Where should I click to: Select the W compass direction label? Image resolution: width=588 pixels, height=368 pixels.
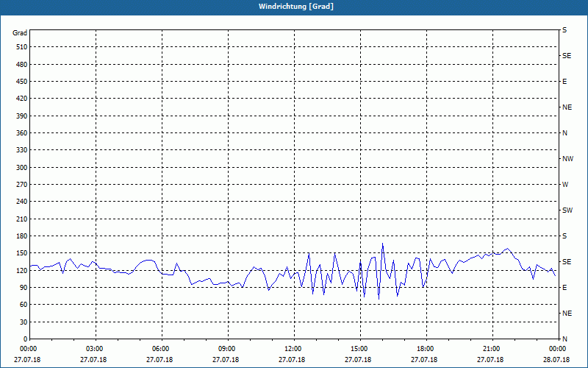click(x=565, y=185)
